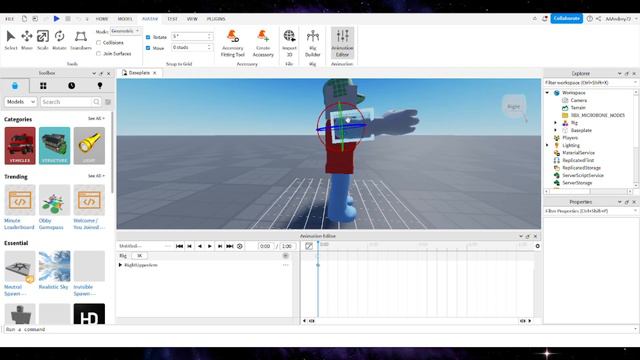Open the Toolbox Recent clock tab
Viewport: 640px width, 360px height.
(x=71, y=86)
